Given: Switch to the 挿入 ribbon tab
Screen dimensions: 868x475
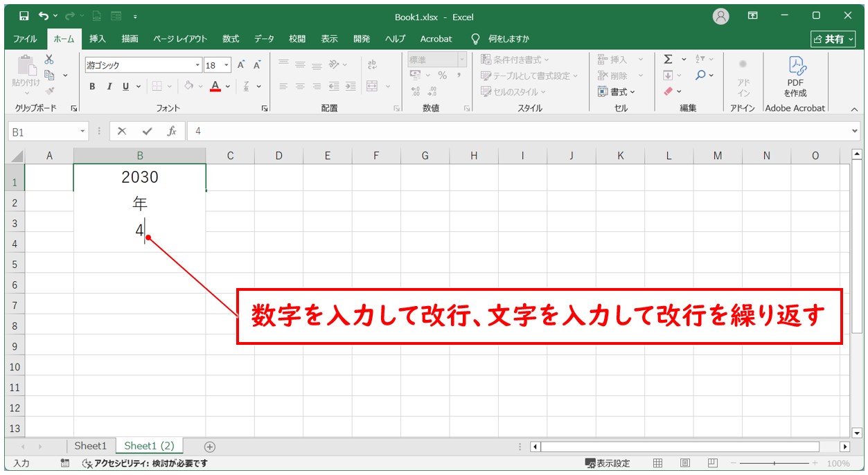Looking at the screenshot, I should tap(98, 39).
